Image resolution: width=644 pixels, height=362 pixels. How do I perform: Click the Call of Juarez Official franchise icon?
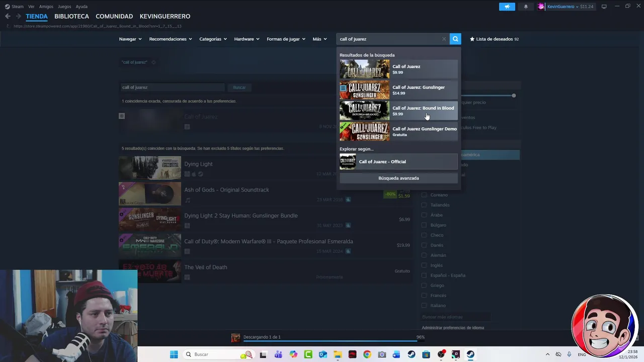pos(348,161)
